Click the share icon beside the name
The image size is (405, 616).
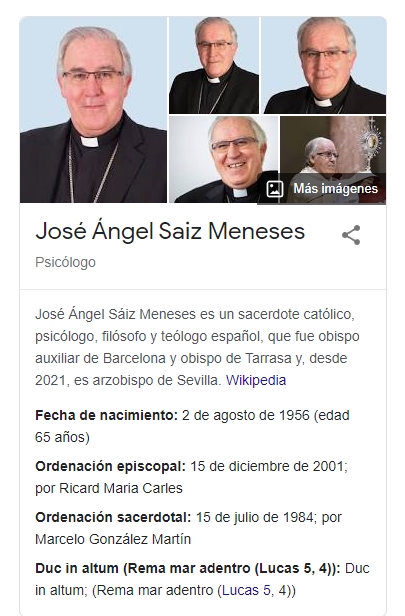click(351, 235)
